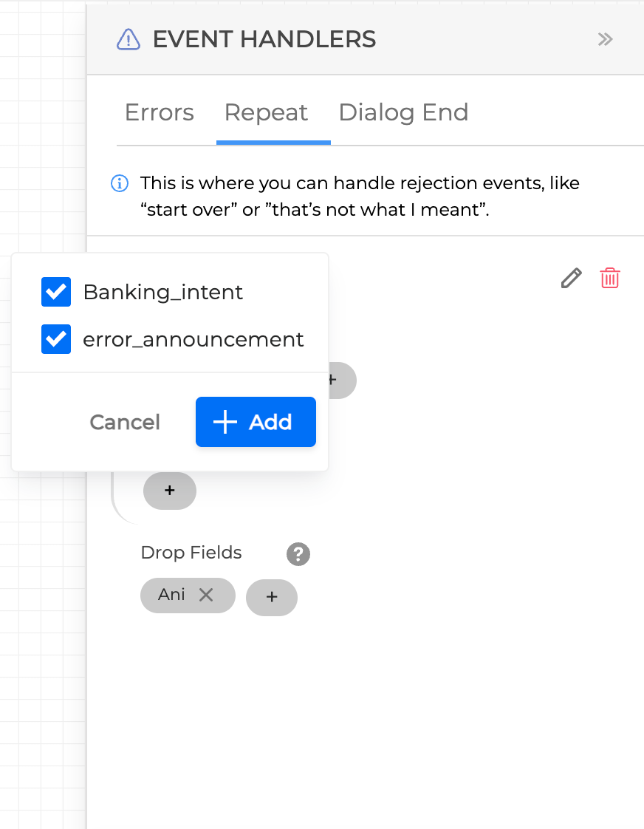Delete the handler with the red trash icon
The image size is (644, 829).
tap(610, 279)
